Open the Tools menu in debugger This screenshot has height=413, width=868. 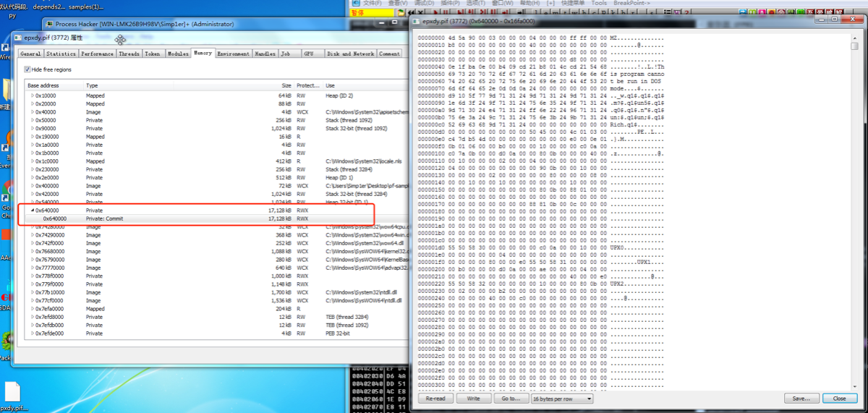click(x=599, y=3)
